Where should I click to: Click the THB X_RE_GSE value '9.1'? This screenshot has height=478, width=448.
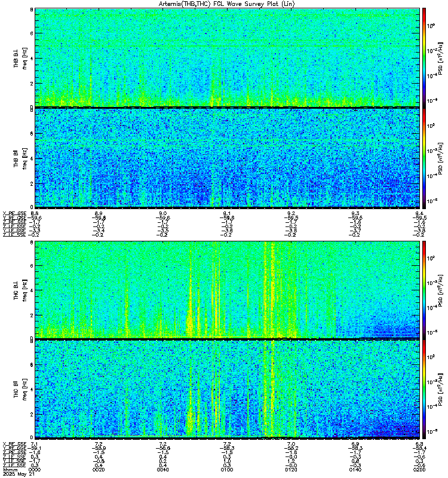(227, 213)
